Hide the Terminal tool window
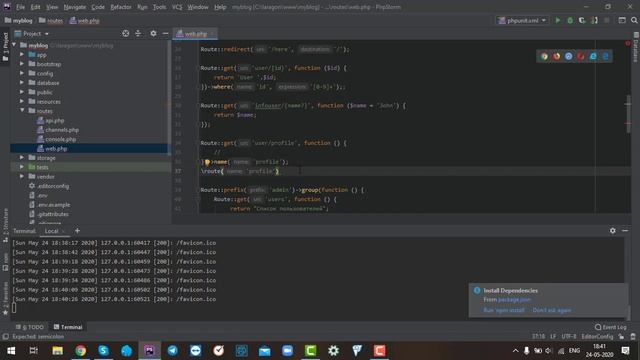This screenshot has width=640, height=360. pos(625,231)
